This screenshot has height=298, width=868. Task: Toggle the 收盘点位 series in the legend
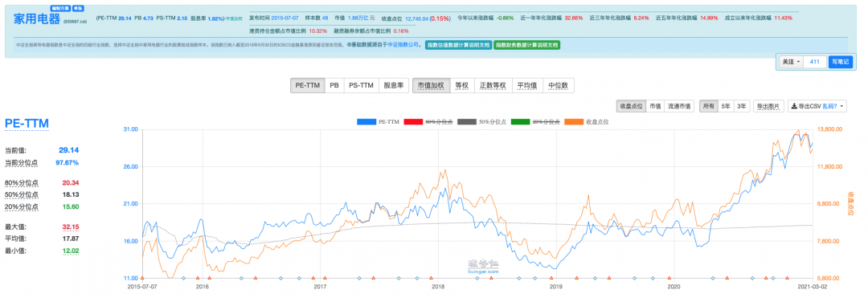click(x=586, y=120)
